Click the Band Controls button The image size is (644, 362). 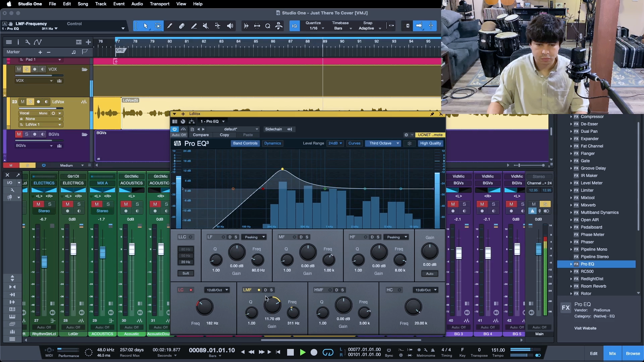click(x=245, y=143)
